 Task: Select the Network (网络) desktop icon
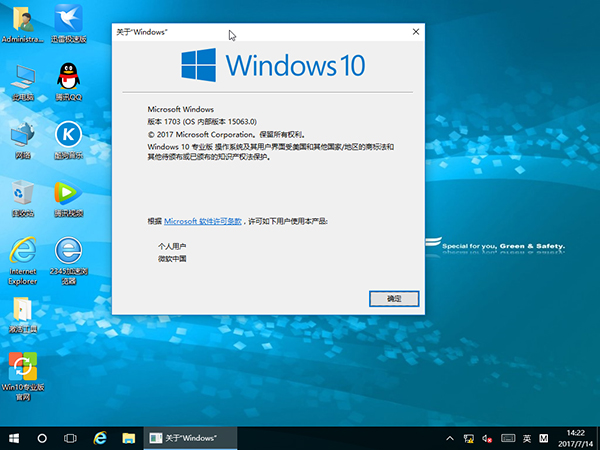click(x=22, y=135)
